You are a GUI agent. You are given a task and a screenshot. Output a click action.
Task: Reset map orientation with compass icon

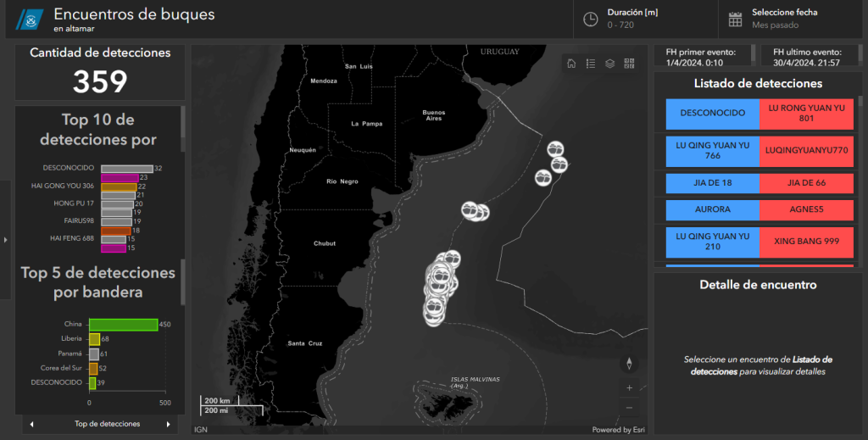point(629,364)
